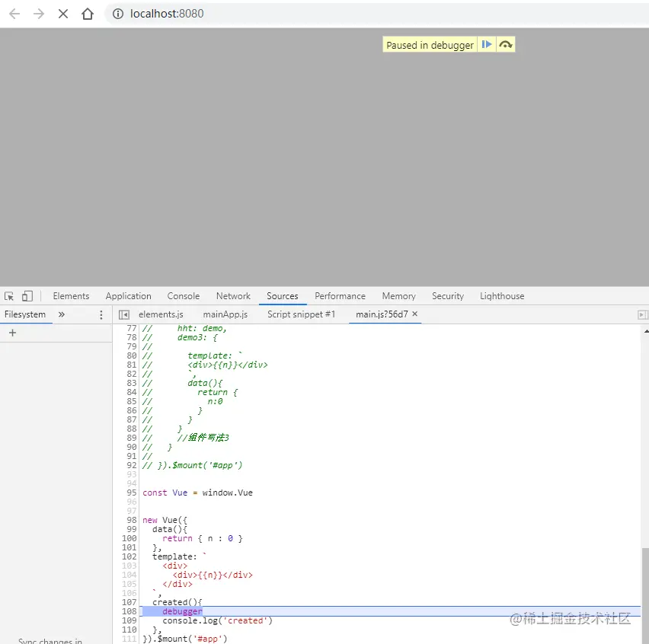Show the debugger sidebar toggle
The width and height of the screenshot is (649, 644).
coord(642,314)
